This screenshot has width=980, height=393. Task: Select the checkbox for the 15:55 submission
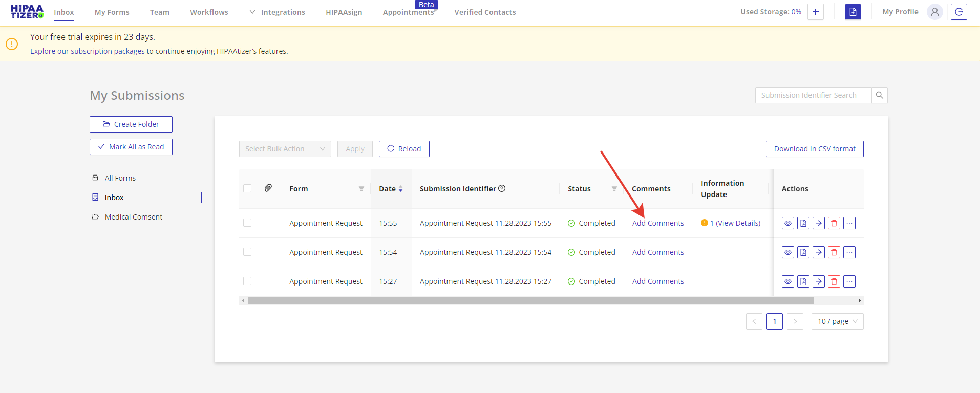pos(247,223)
